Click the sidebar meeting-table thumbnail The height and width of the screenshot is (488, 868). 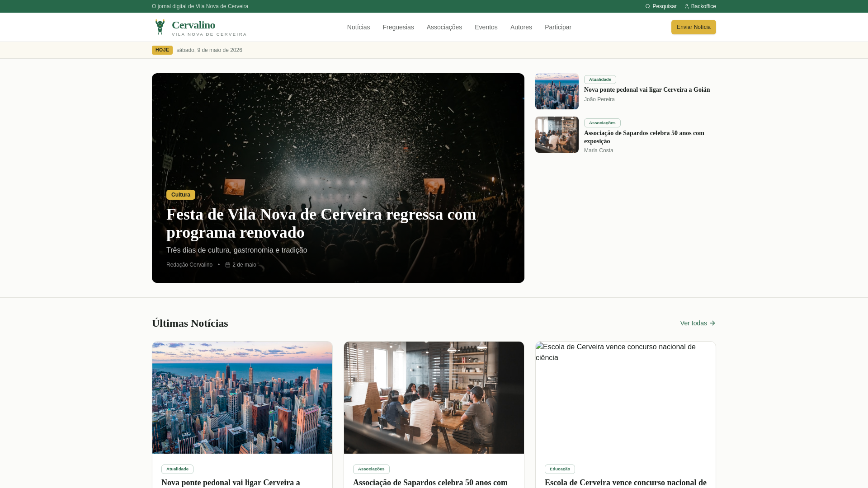coord(557,135)
